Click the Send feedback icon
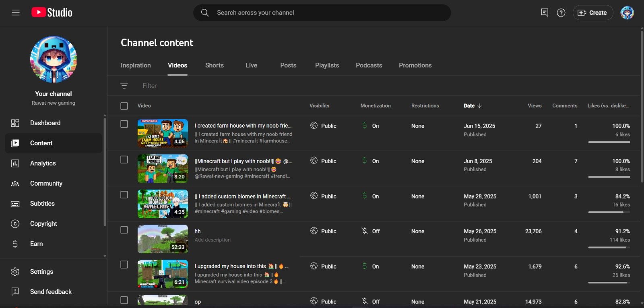Screen dimensions: 644x308 tap(15, 292)
